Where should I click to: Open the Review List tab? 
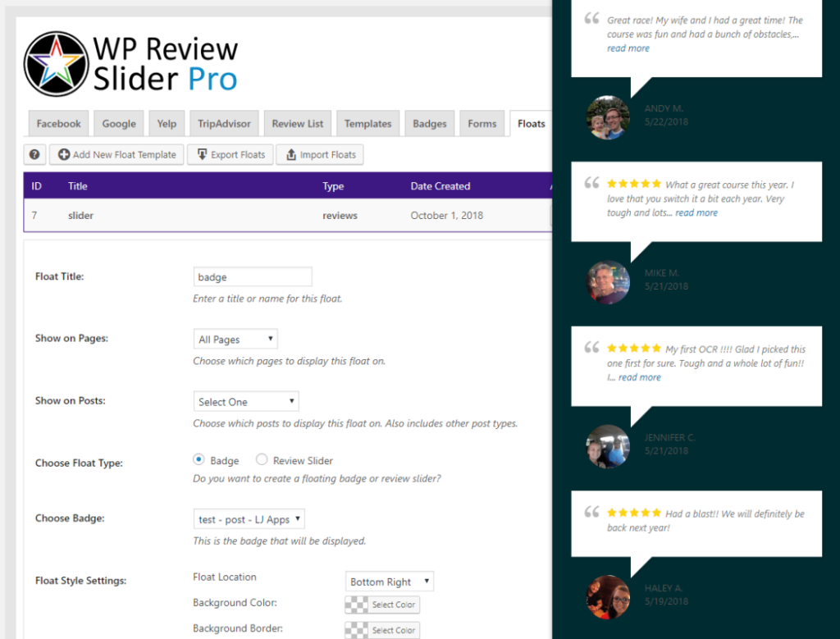297,124
